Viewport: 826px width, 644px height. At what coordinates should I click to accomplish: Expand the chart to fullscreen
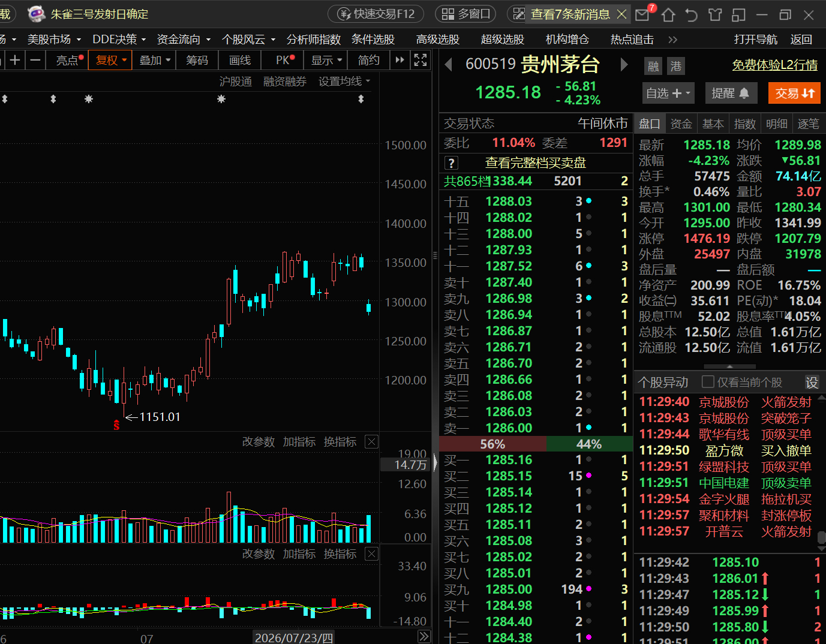pos(420,60)
